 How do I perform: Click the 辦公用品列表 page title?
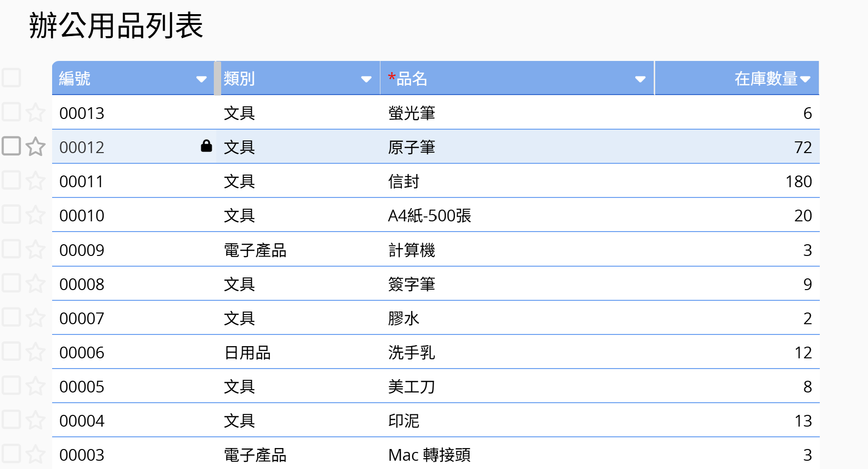[116, 25]
